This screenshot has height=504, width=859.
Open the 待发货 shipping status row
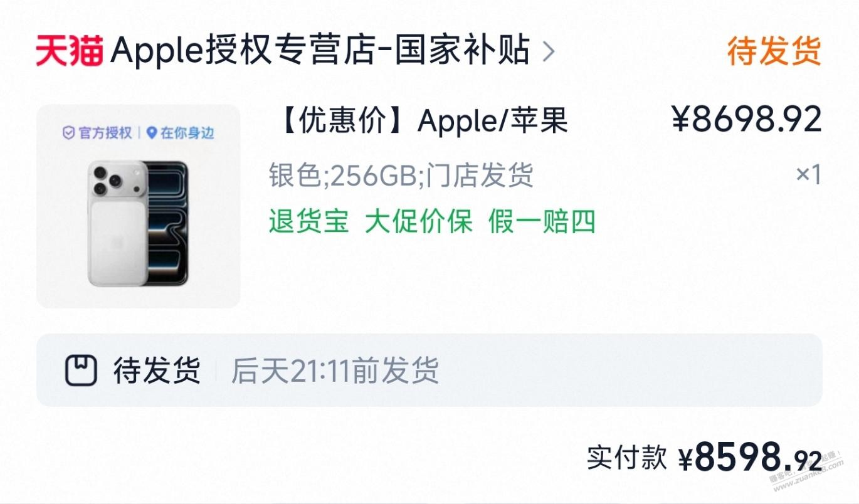click(x=429, y=370)
